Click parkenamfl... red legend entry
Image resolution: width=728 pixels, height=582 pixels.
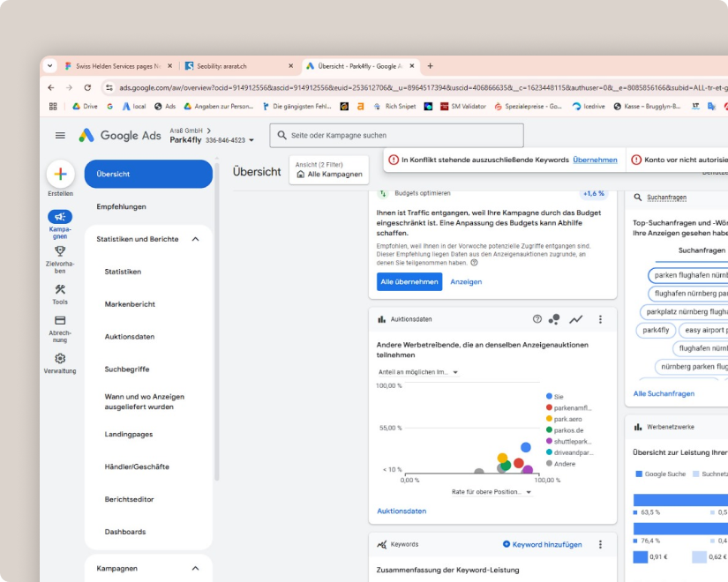point(569,408)
